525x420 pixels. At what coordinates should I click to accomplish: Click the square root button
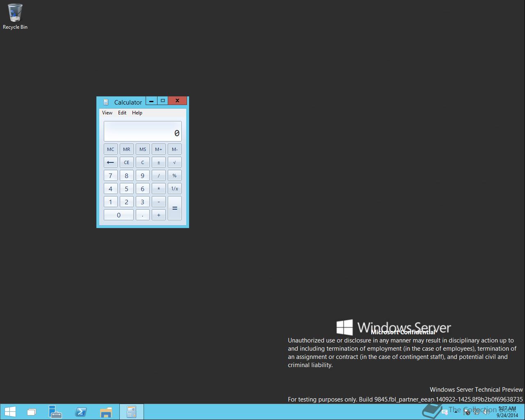coord(174,162)
